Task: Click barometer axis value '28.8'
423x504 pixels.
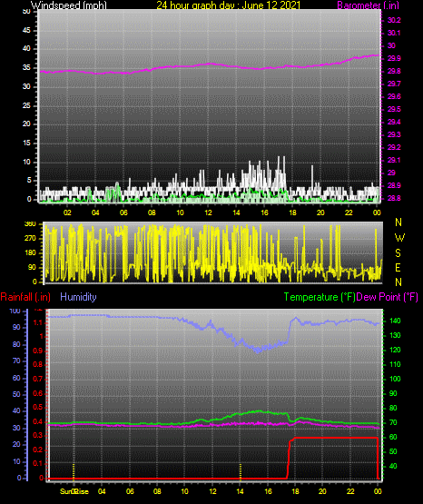Action: tap(394, 198)
